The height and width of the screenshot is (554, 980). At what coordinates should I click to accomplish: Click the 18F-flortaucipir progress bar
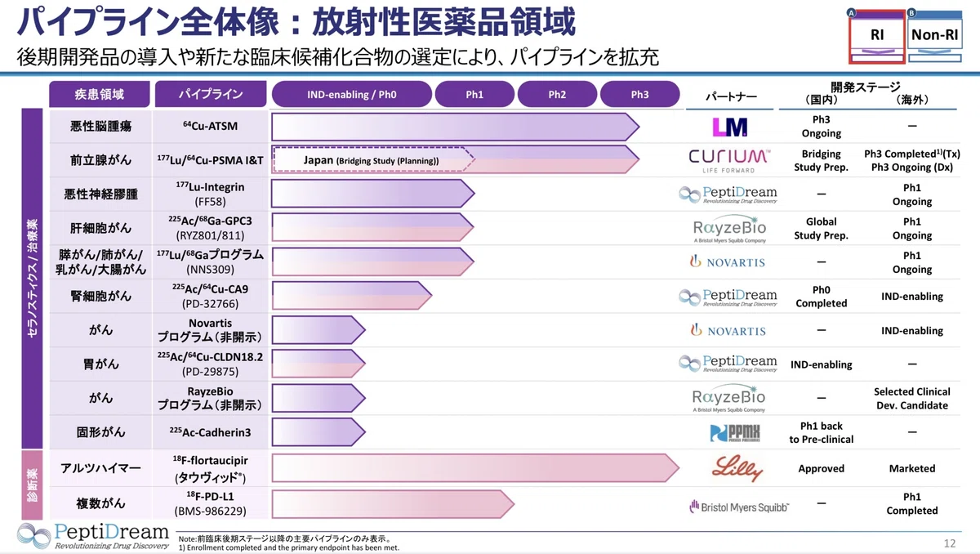coord(475,468)
